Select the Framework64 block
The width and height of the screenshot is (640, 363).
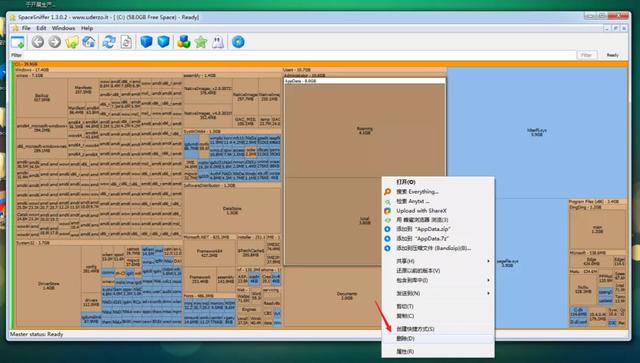click(x=209, y=253)
